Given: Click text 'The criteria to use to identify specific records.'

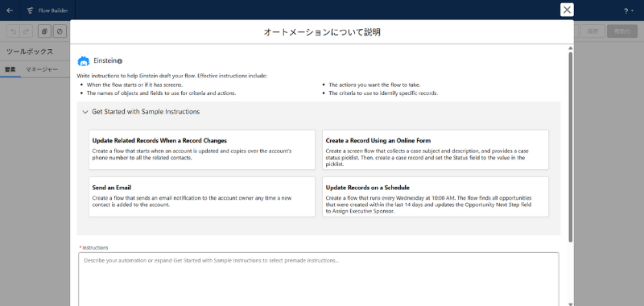Looking at the screenshot, I should 384,93.
